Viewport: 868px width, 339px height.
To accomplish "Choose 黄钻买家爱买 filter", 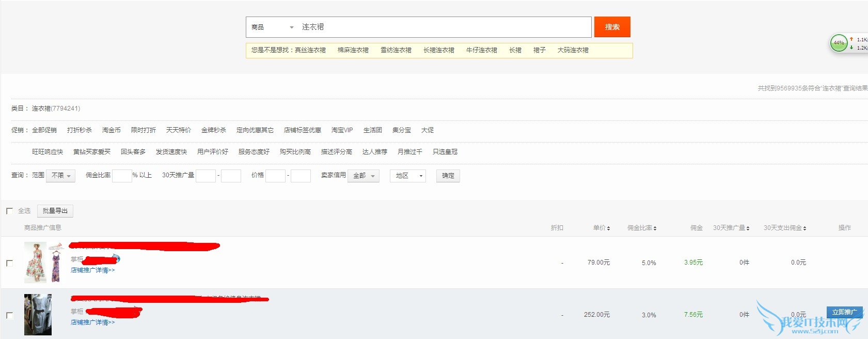I will [92, 152].
